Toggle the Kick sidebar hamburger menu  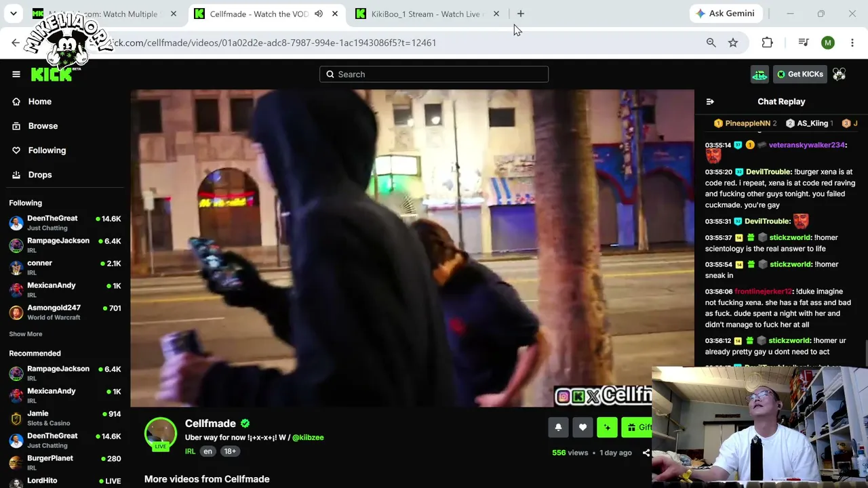(16, 74)
